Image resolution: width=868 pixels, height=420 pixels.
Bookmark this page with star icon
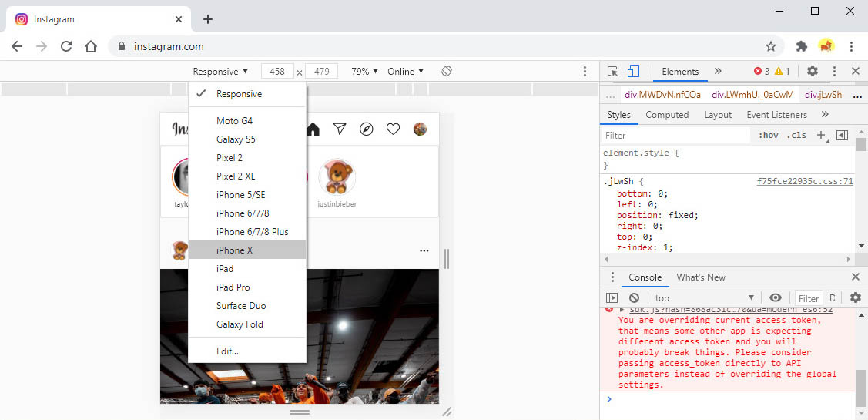pyautogui.click(x=770, y=46)
